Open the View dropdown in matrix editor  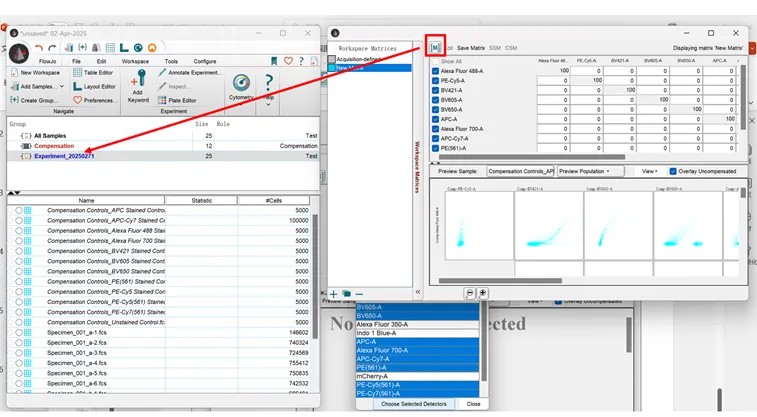(x=650, y=171)
